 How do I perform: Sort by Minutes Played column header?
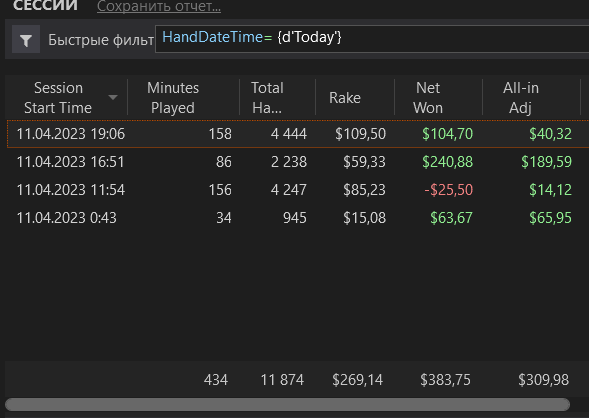173,98
